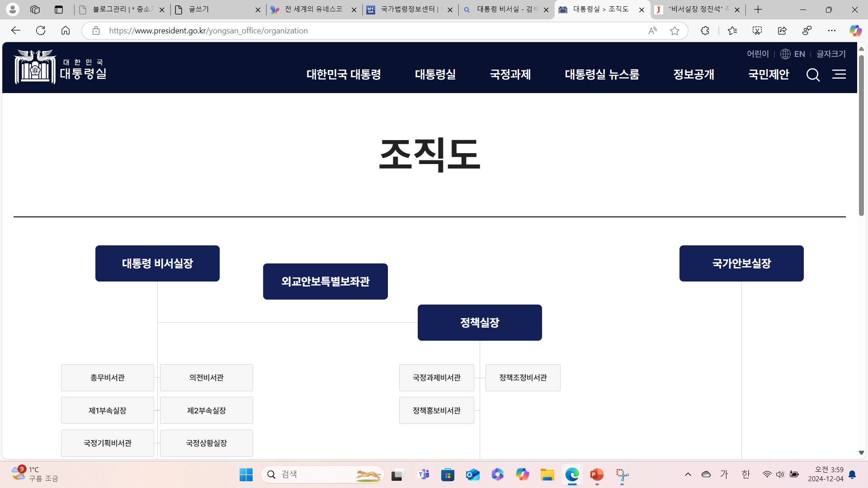Toggle Korean/English IME indicator 한

(x=745, y=474)
